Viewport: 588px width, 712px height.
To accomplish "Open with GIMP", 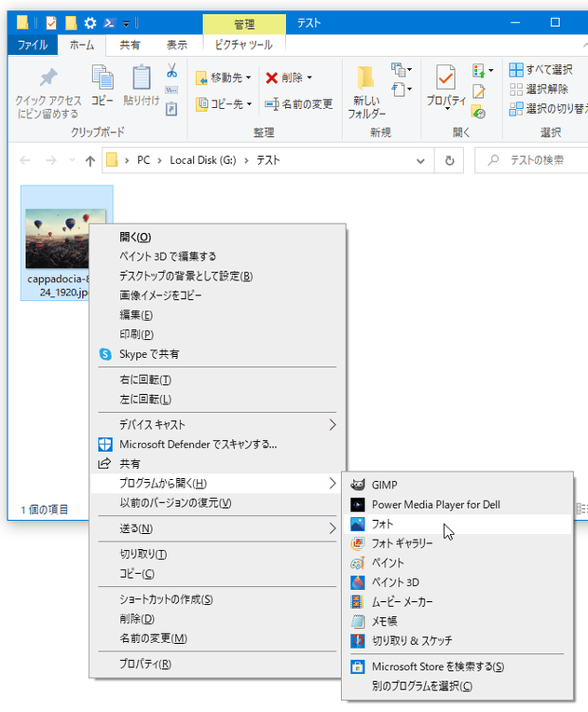I will (x=458, y=485).
